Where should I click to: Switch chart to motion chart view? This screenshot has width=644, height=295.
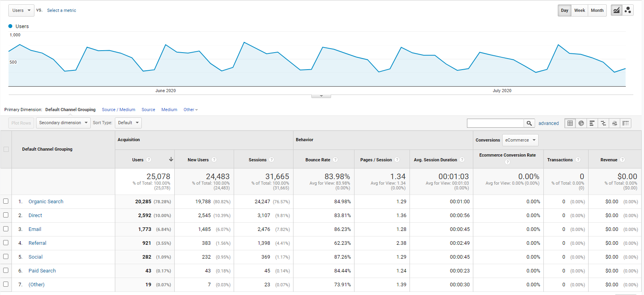click(628, 10)
